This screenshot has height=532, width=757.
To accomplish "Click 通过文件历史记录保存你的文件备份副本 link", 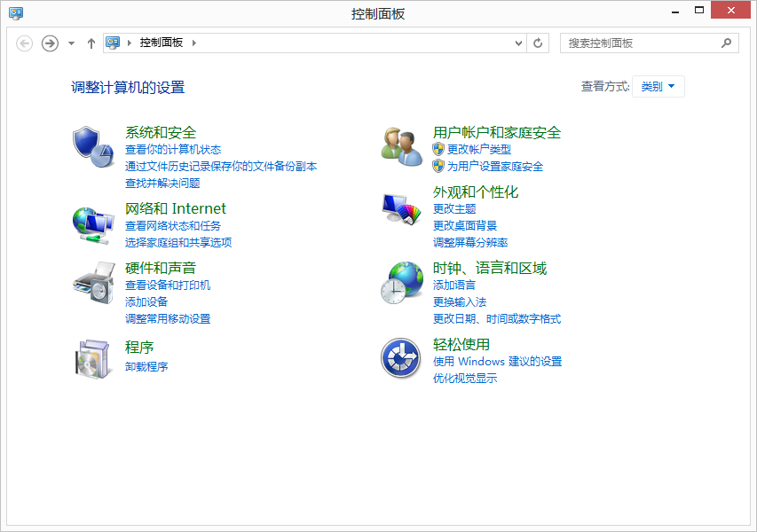I will [221, 167].
